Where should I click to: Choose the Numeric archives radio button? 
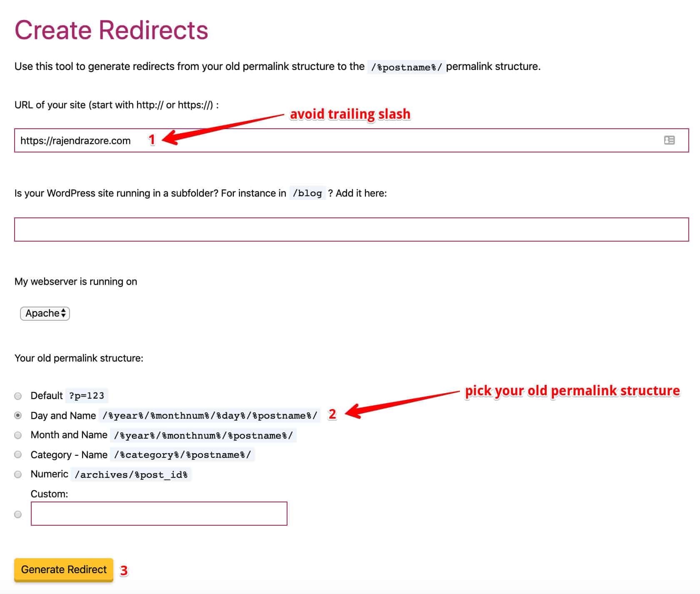tap(18, 474)
